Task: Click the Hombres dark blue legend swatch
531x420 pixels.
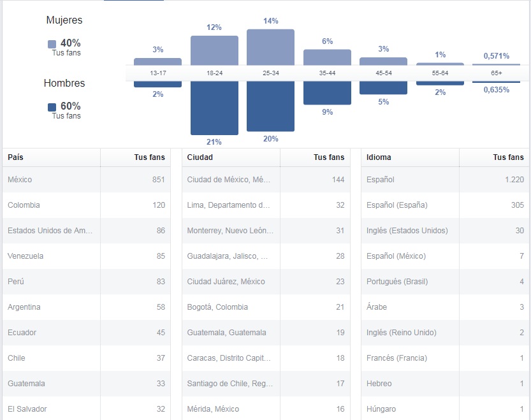Action: point(52,107)
